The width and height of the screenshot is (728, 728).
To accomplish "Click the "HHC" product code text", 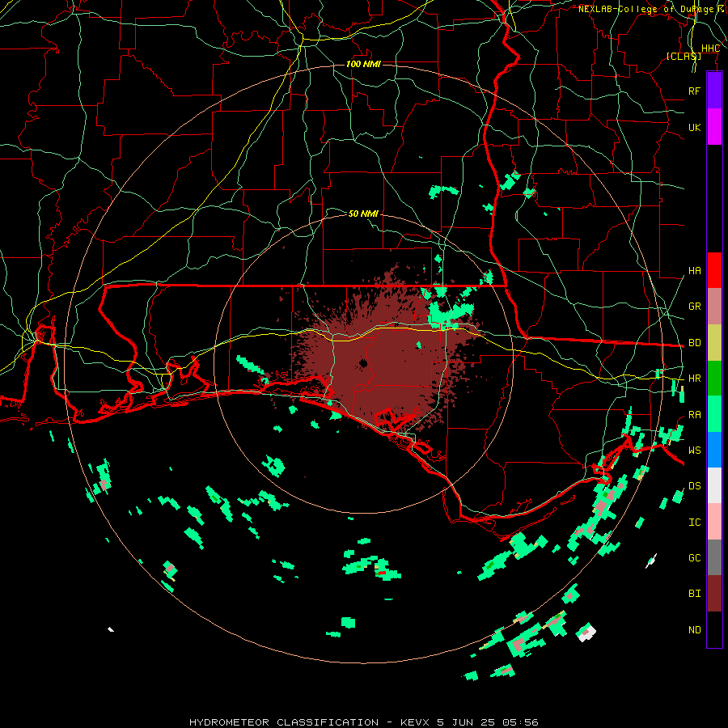I will pos(710,49).
